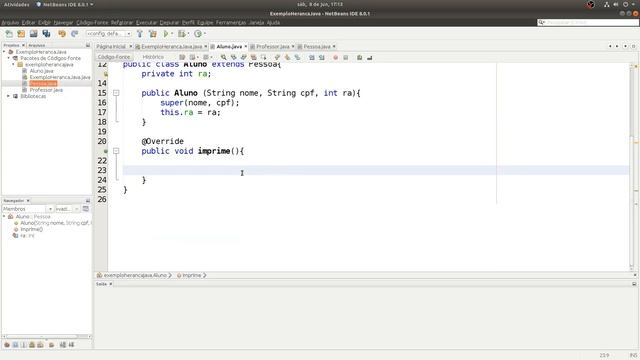Click the override glyph beside imprime method

point(106,151)
